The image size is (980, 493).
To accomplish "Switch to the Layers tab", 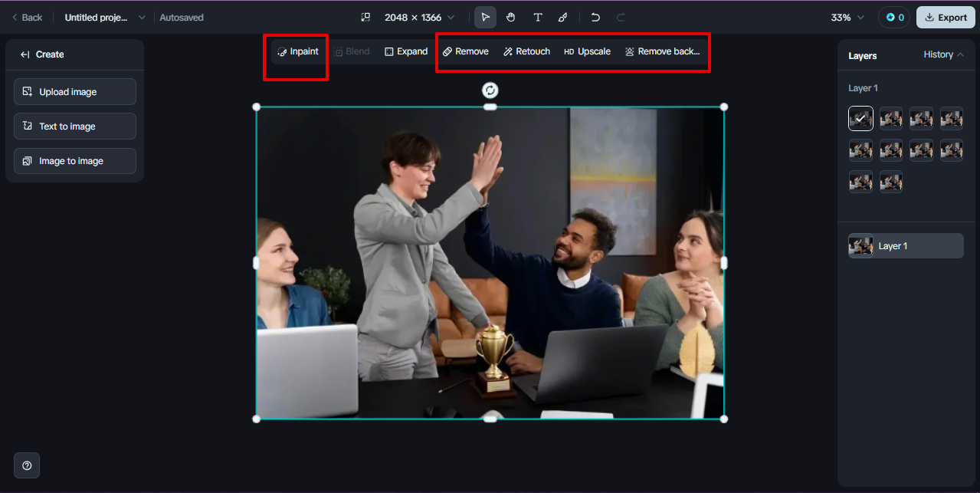I will 863,56.
